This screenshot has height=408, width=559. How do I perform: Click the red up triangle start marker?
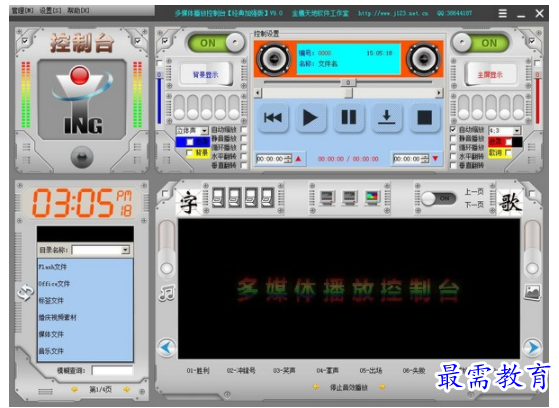[298, 159]
